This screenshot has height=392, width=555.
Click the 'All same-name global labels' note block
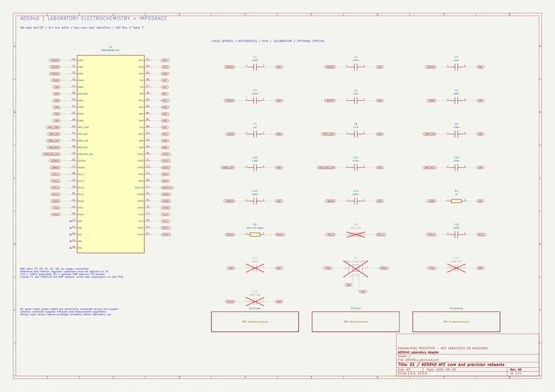point(70,312)
